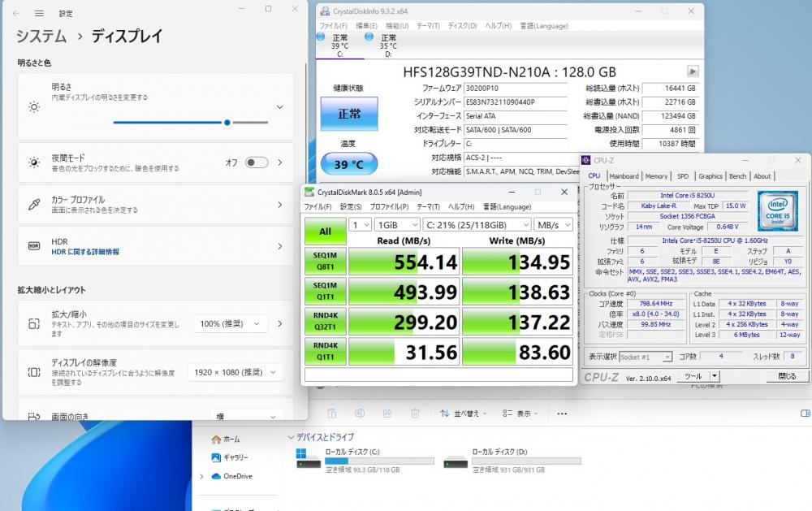Click the Intel Core i5 logo in CPU-Z

coord(777,211)
